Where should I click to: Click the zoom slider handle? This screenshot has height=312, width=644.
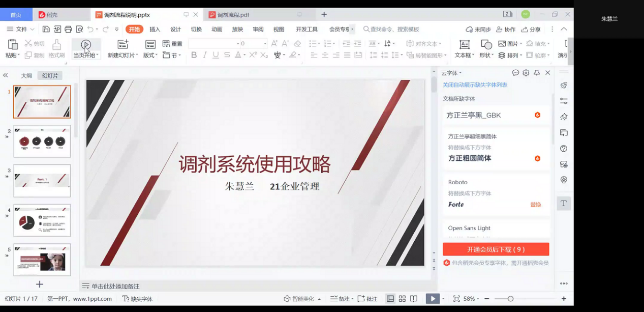(x=510, y=299)
